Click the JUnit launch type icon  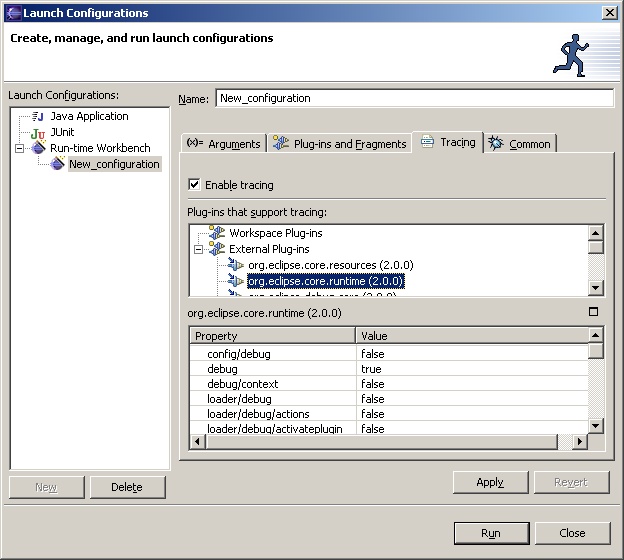38,133
